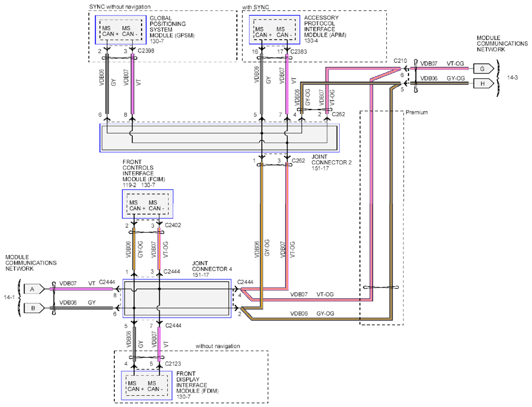Viewport: 532px width, 407px height.
Task: Click the C2383 connector label
Action: click(299, 51)
